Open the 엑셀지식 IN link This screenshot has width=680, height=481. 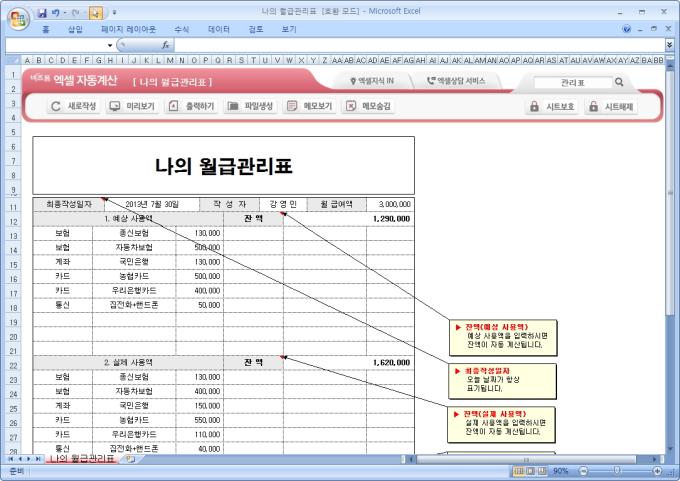tap(372, 81)
